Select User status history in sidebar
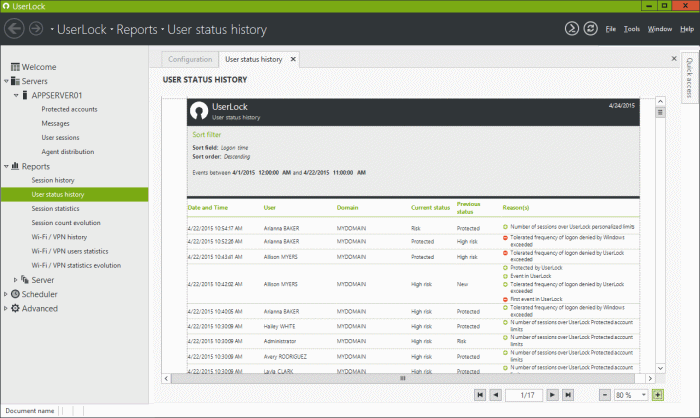700x418 pixels. click(x=75, y=194)
